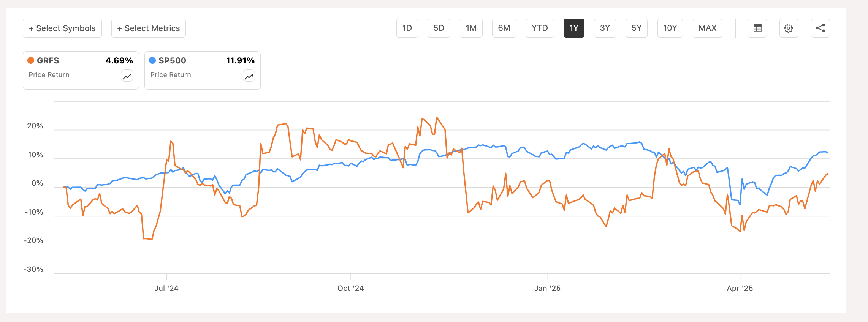868x322 pixels.
Task: Select the 1M time range icon
Action: 471,28
